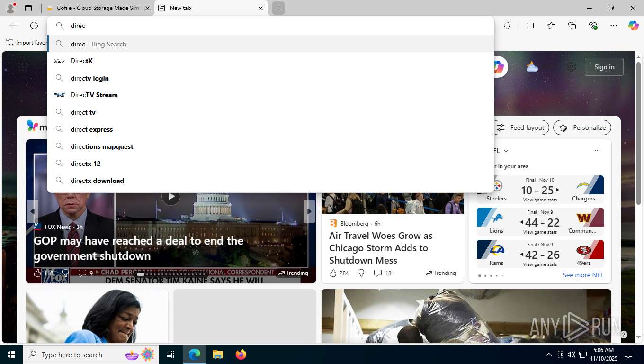Go to previous story in news carousel
This screenshot has width=644, height=364.
coord(33,211)
